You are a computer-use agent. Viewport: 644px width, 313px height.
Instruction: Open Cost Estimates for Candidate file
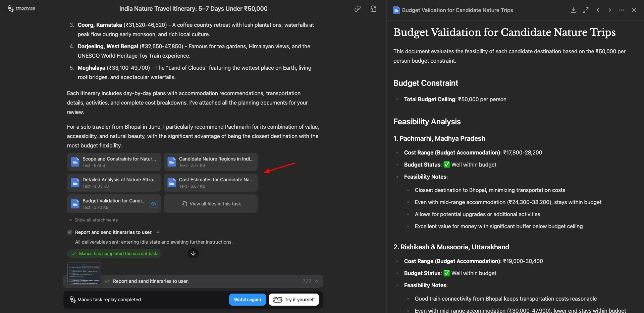click(x=211, y=183)
